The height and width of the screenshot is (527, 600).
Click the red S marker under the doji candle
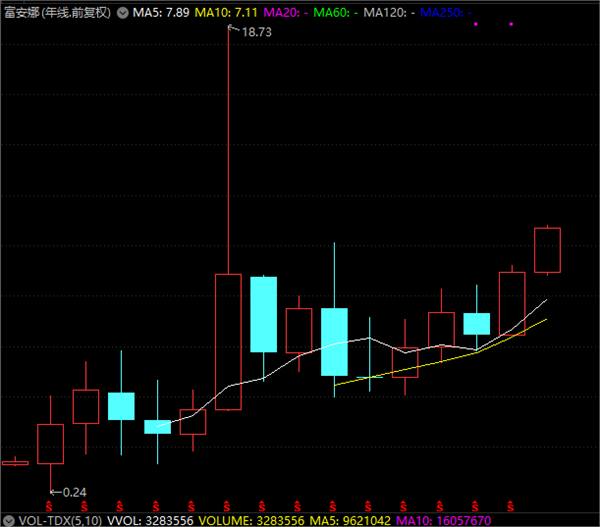(368, 506)
